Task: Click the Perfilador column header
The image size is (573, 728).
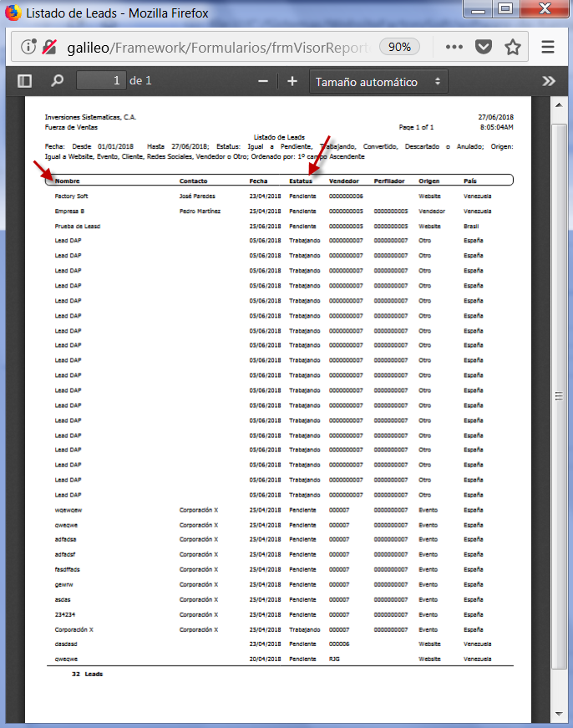Action: coord(389,181)
